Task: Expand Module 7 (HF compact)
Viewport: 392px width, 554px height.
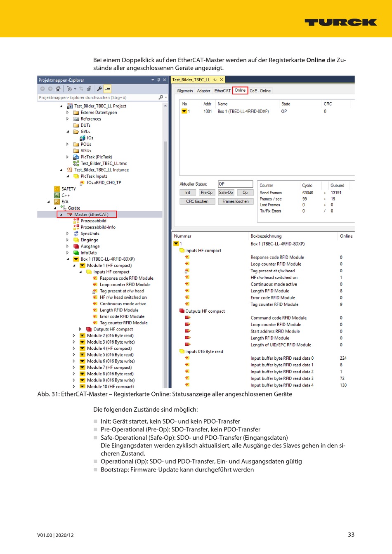Action: pos(74,368)
